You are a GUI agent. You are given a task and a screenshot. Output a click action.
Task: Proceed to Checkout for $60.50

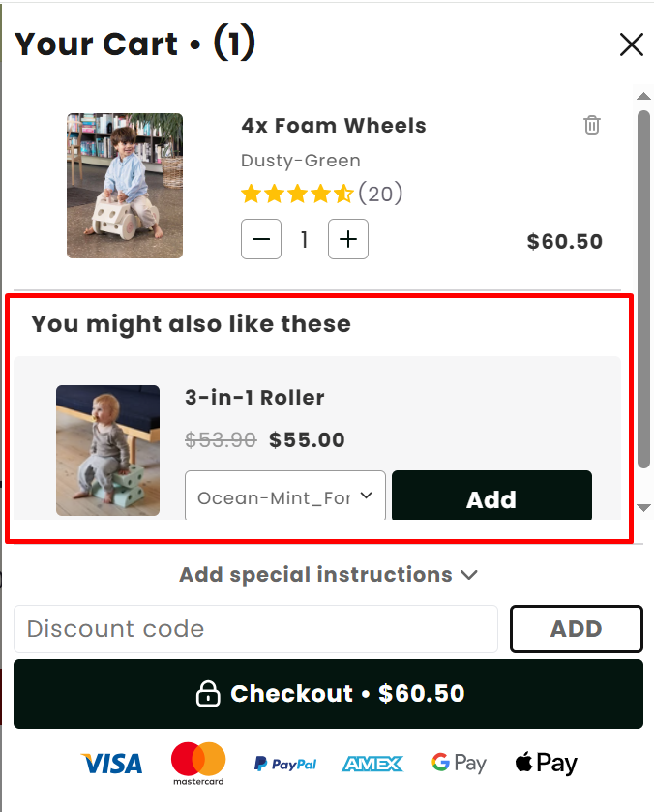(328, 694)
